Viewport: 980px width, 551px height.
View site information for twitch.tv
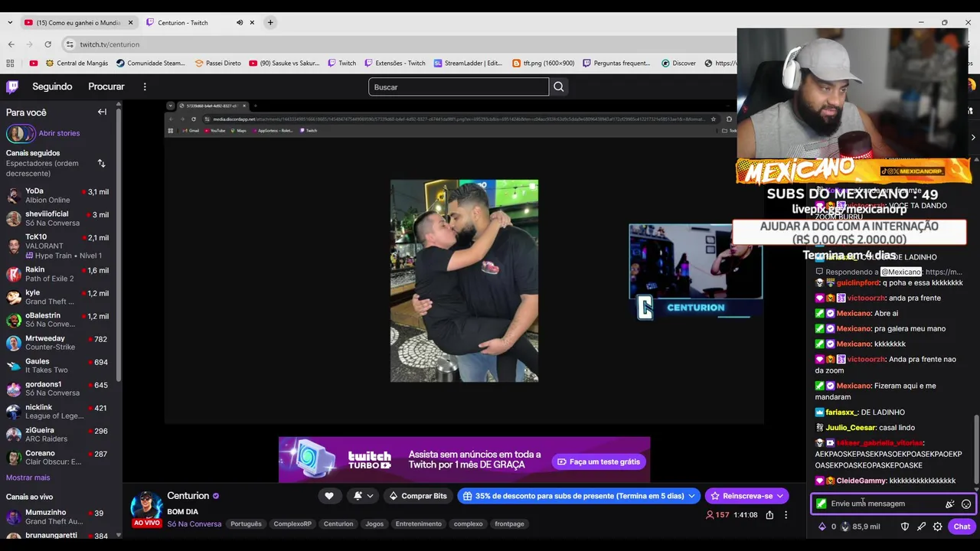[x=70, y=44]
